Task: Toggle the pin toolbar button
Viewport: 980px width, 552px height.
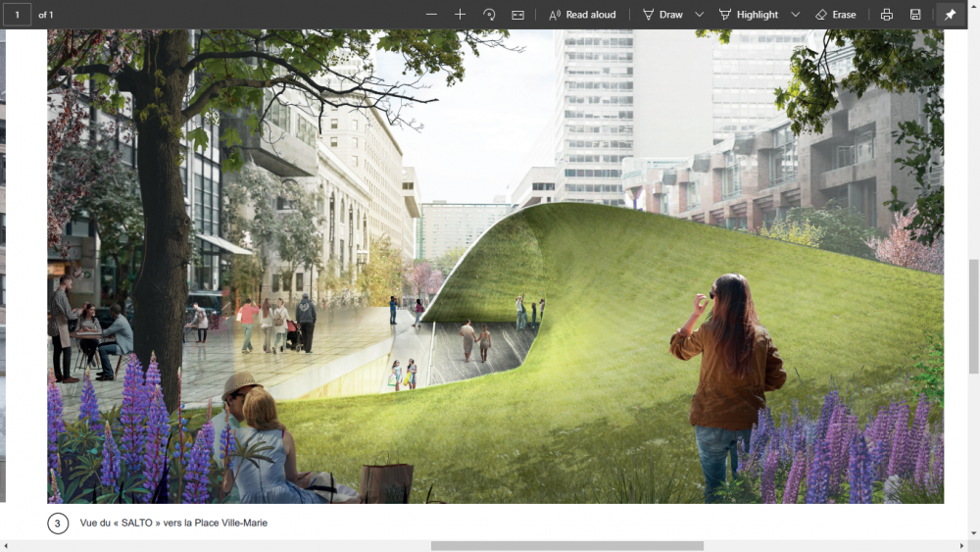Action: pos(949,15)
